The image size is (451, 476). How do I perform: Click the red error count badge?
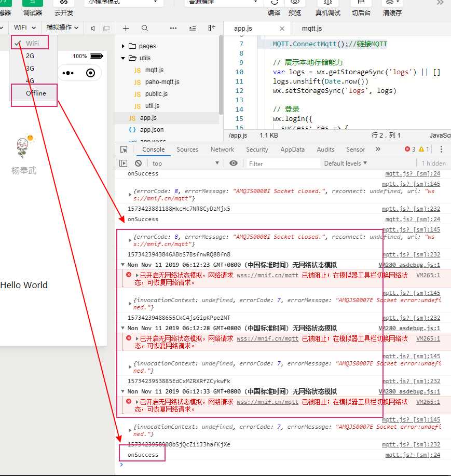coord(410,149)
